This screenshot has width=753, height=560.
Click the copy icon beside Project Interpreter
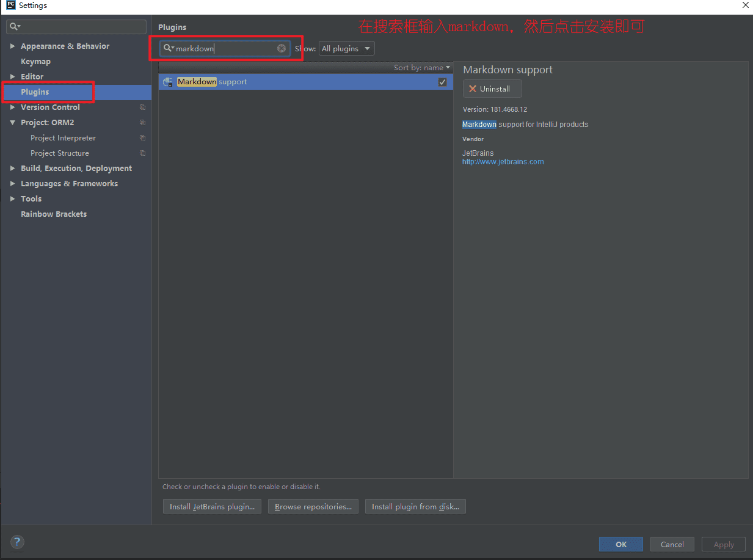[142, 138]
